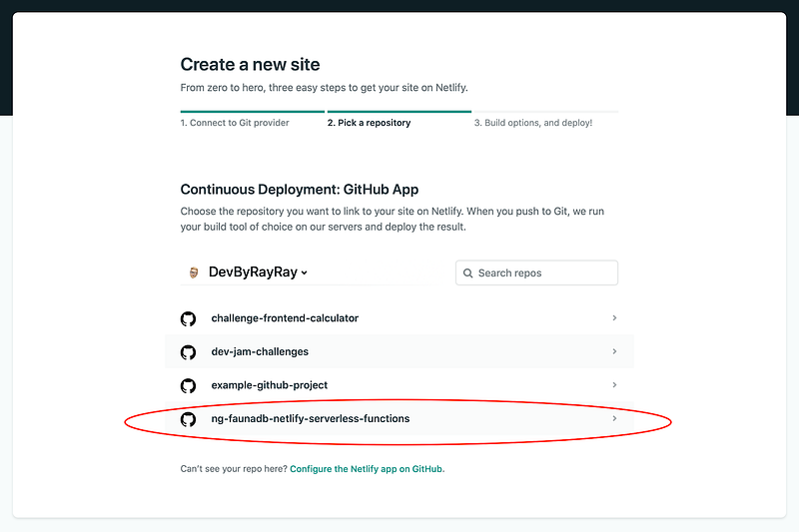Click GitHub icon beside ng-faunadb-netlify-serverless-functions
This screenshot has height=532, width=799.
188,419
